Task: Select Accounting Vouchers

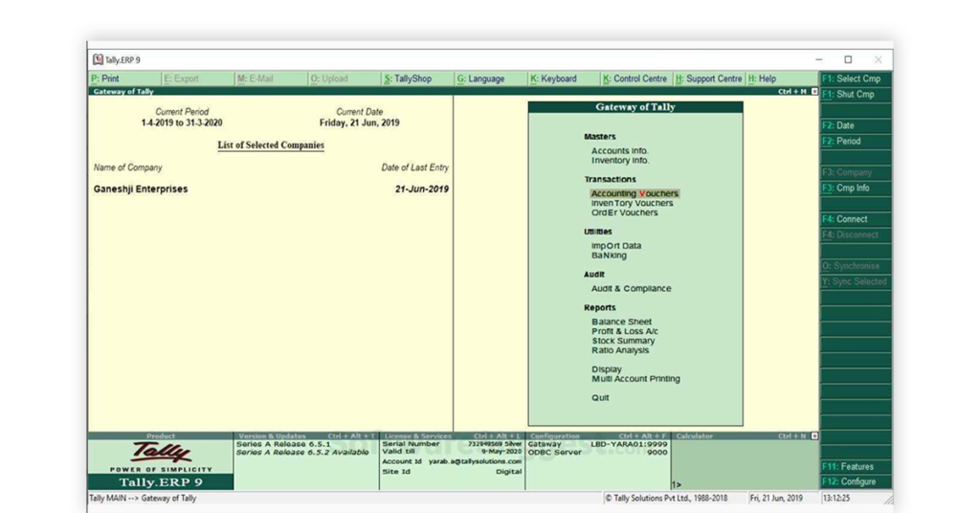Action: click(x=635, y=193)
